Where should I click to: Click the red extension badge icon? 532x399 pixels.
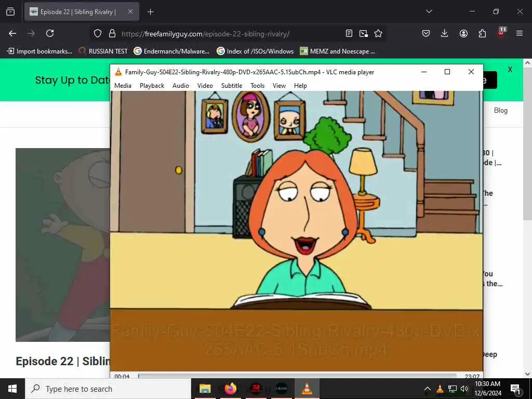click(501, 33)
